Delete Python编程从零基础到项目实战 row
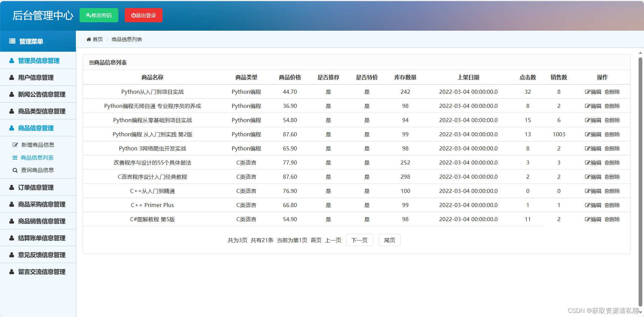This screenshot has height=317, width=644. click(612, 120)
